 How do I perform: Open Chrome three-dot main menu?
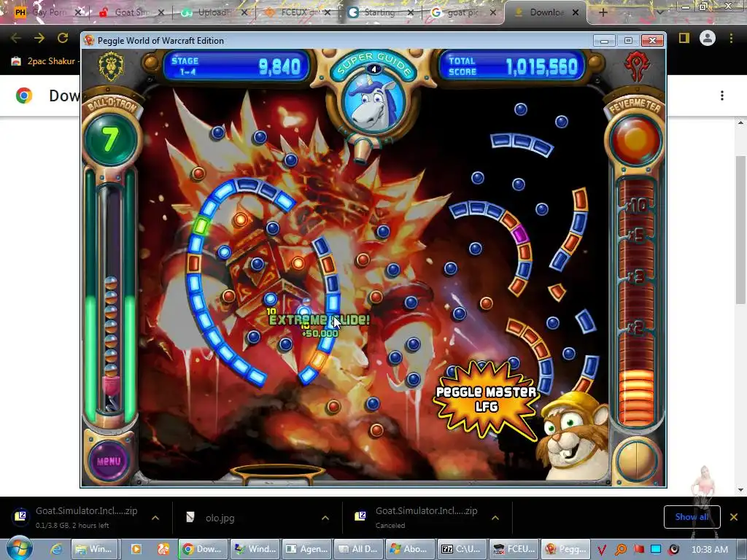pos(731,38)
